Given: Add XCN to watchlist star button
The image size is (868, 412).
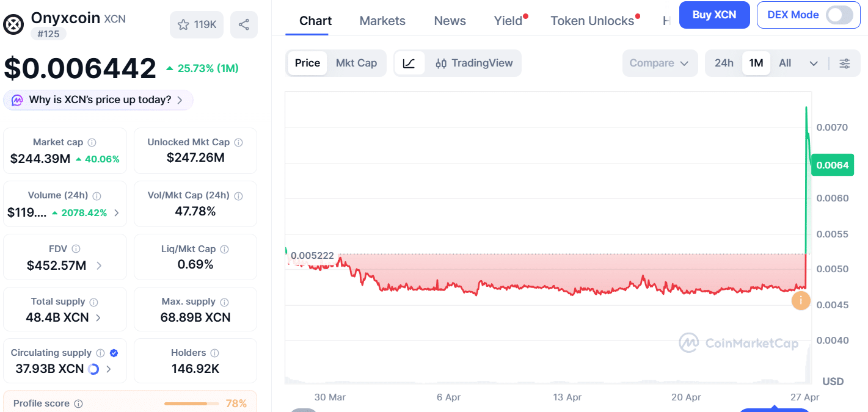Looking at the screenshot, I should click(x=197, y=24).
